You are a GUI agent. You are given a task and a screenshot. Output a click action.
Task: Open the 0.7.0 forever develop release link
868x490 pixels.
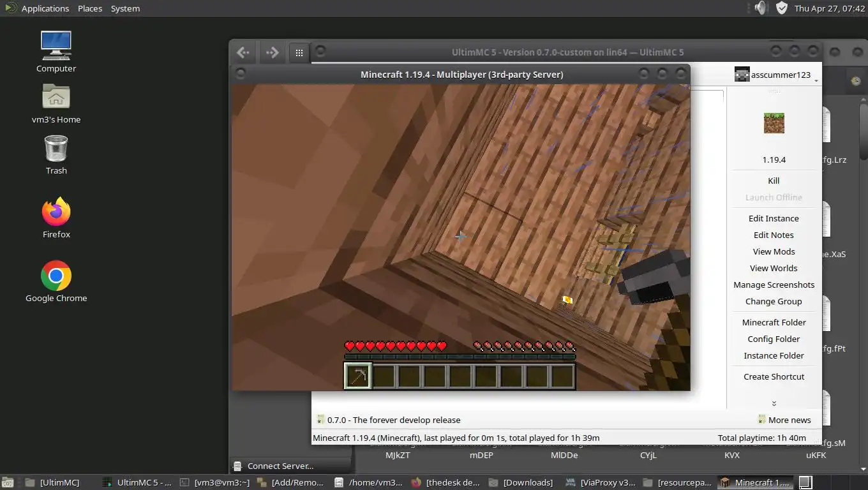point(394,420)
